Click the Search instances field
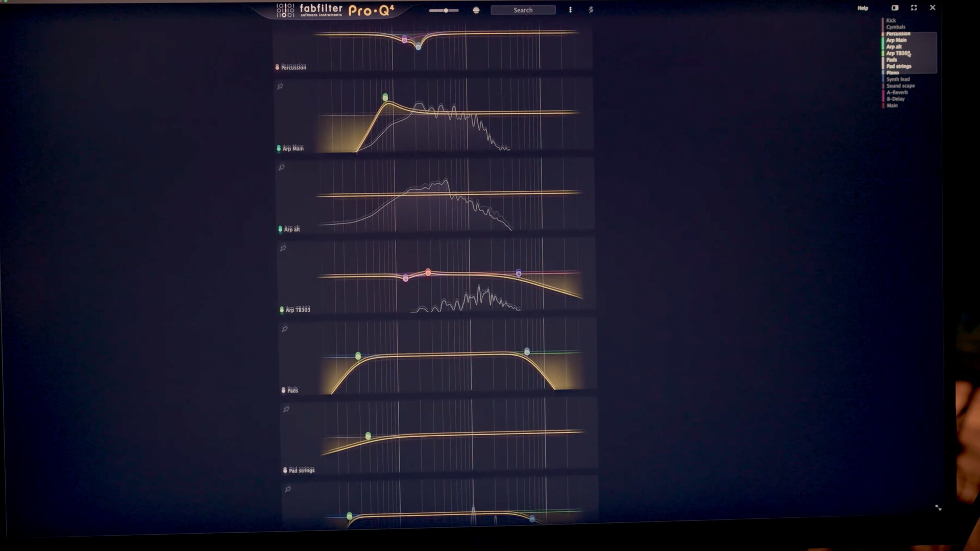This screenshot has height=551, width=980. [523, 10]
